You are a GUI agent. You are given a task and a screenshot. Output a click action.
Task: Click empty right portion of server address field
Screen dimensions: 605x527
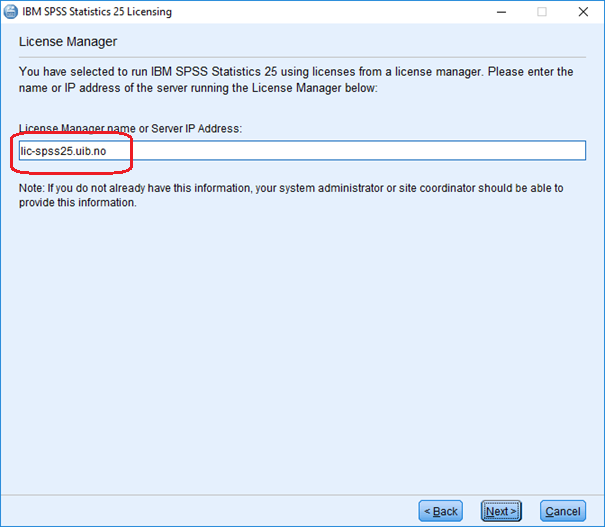[x=359, y=150]
